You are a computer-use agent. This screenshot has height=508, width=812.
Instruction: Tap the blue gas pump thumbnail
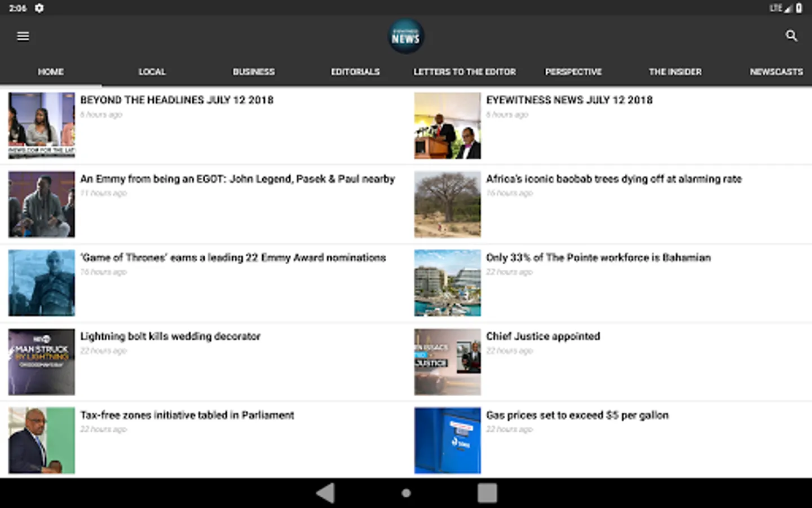[448, 440]
